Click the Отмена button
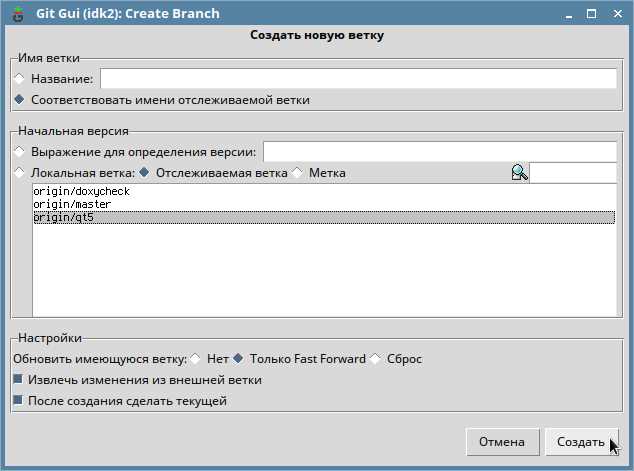 click(502, 442)
